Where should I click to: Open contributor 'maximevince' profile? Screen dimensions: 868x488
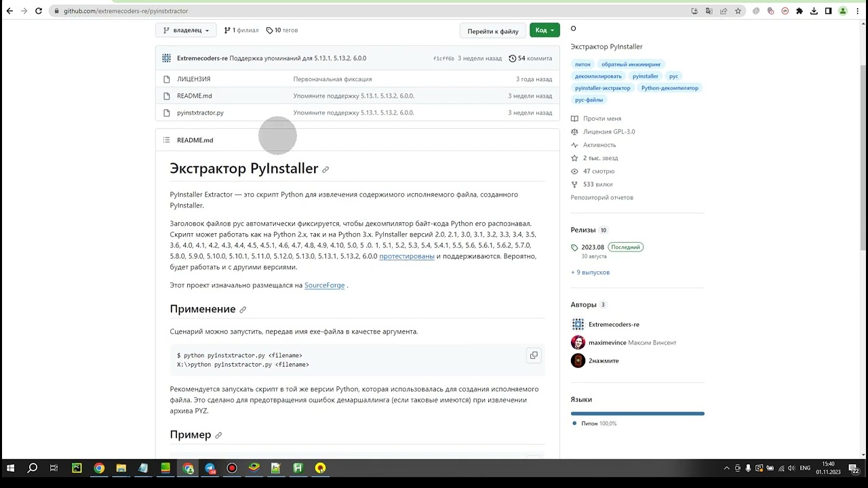point(607,343)
